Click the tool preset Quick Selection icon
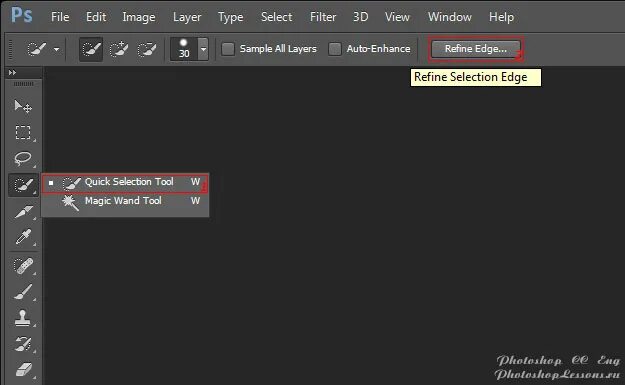This screenshot has width=625, height=385. [x=37, y=49]
